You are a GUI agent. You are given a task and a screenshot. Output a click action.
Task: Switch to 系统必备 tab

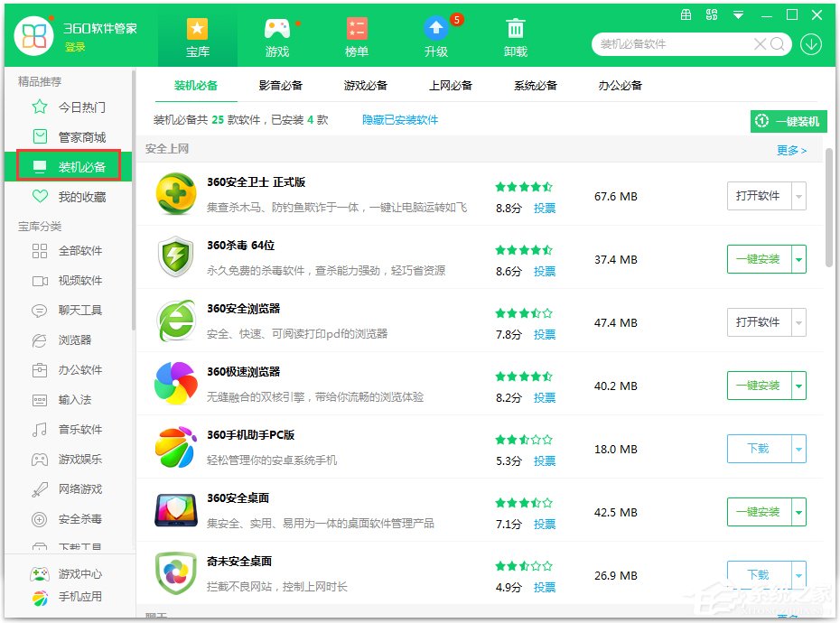point(536,86)
